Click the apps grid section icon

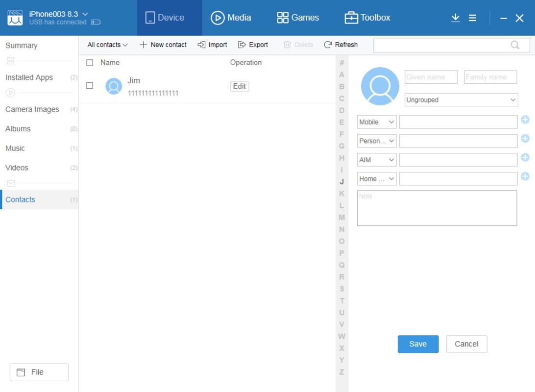pyautogui.click(x=11, y=61)
